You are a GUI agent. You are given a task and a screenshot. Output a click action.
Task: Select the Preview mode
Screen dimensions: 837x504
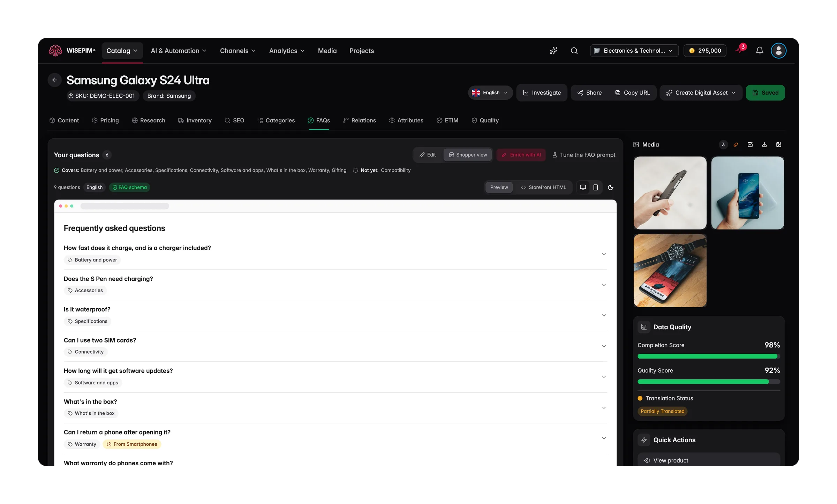click(x=499, y=188)
